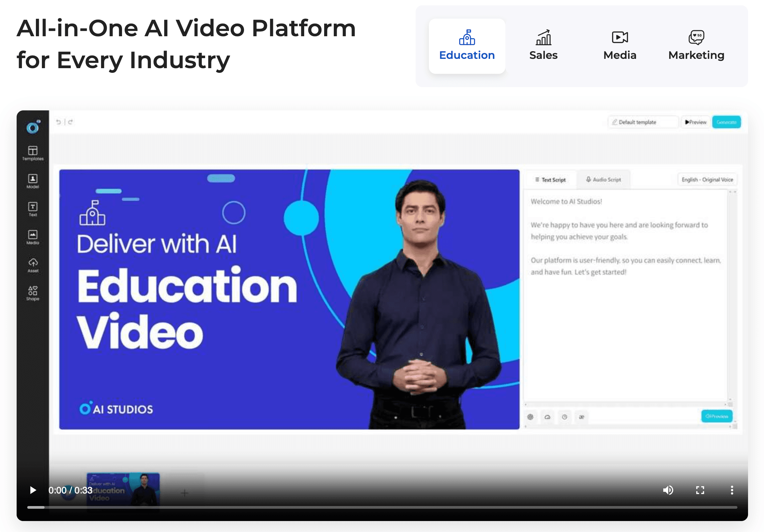764x532 pixels.
Task: Undo the last editor action
Action: click(x=59, y=122)
